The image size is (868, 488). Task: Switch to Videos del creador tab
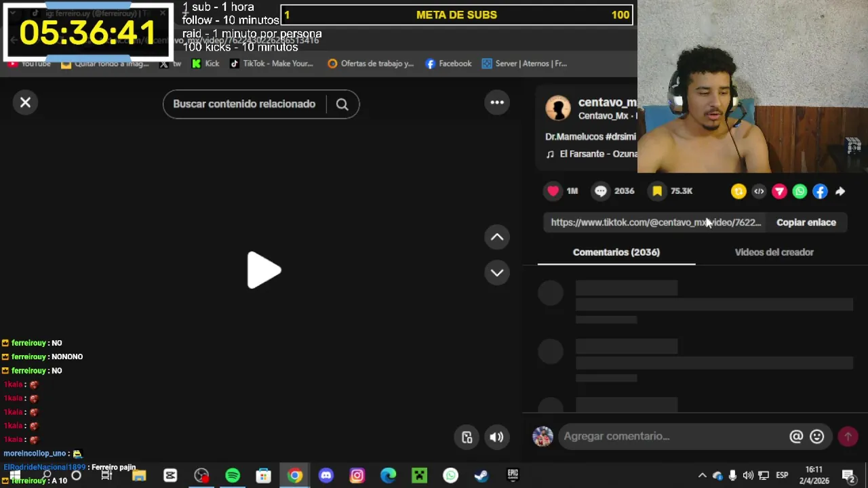point(774,252)
